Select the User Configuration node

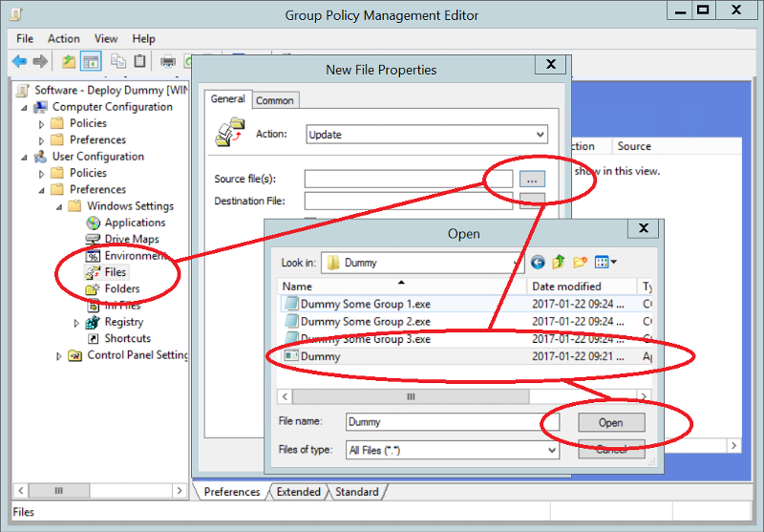pos(98,157)
